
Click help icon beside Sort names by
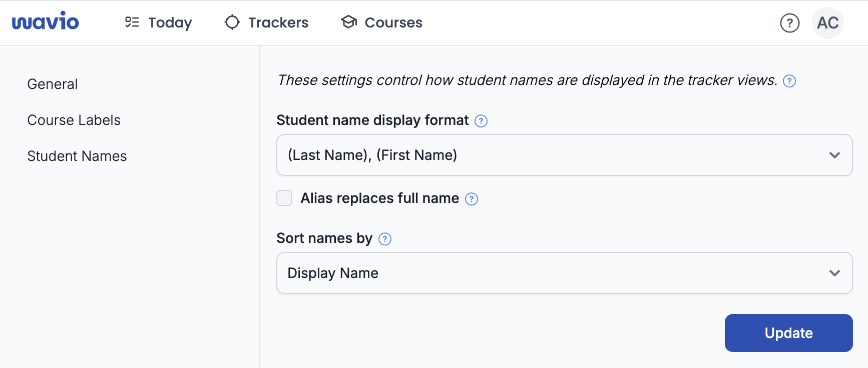pos(385,239)
